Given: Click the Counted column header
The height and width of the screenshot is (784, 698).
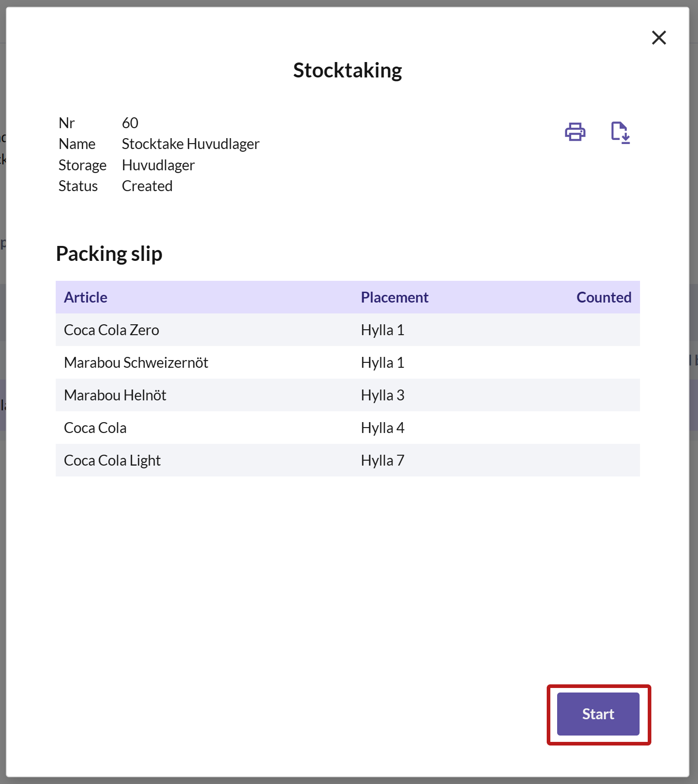Looking at the screenshot, I should [x=604, y=297].
